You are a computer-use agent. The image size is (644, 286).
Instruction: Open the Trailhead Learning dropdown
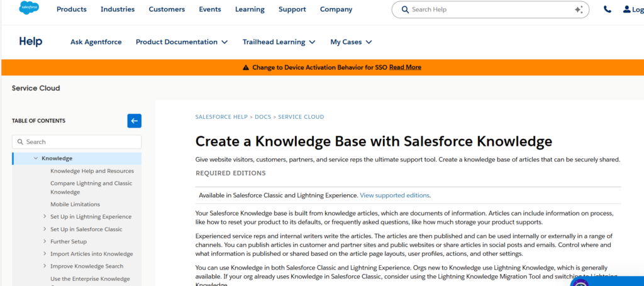coord(279,42)
